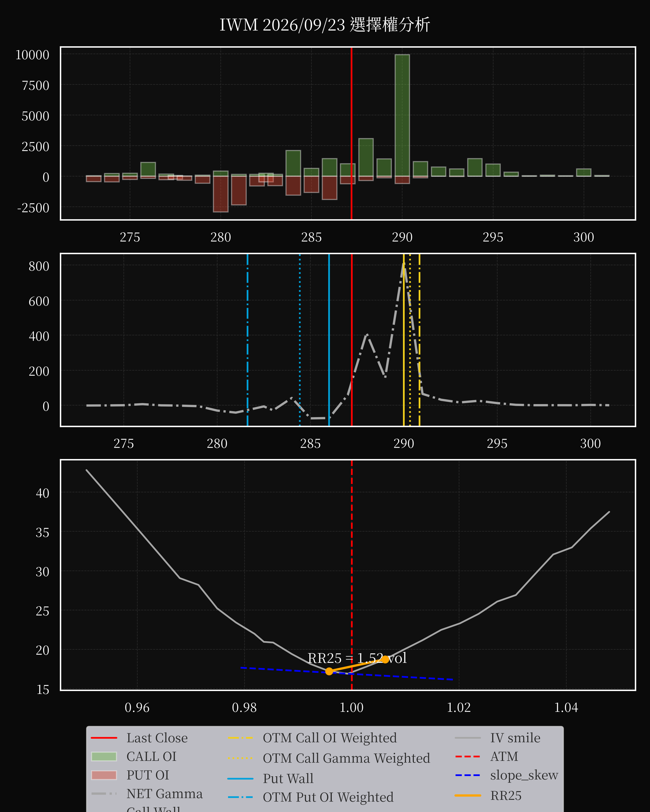Click the dash-dot blue OTM Put OI Weighted line

click(248, 340)
